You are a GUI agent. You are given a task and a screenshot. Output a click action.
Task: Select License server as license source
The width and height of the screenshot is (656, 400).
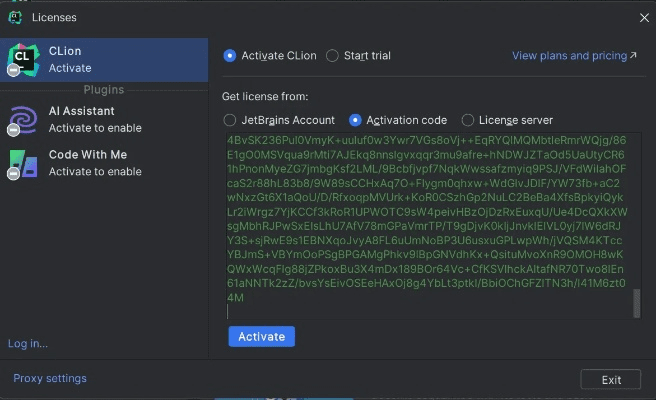(x=468, y=120)
